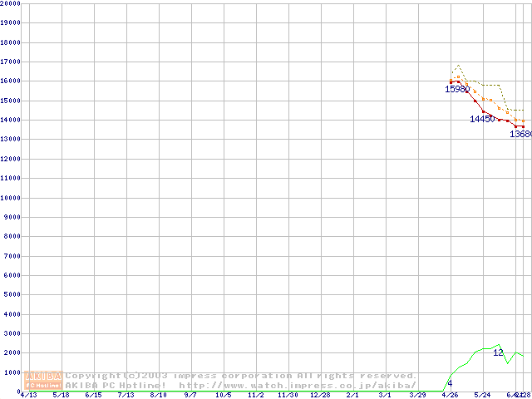The image size is (532, 399).
Task: Select the 4/13 date on x-axis
Action: [x=27, y=395]
